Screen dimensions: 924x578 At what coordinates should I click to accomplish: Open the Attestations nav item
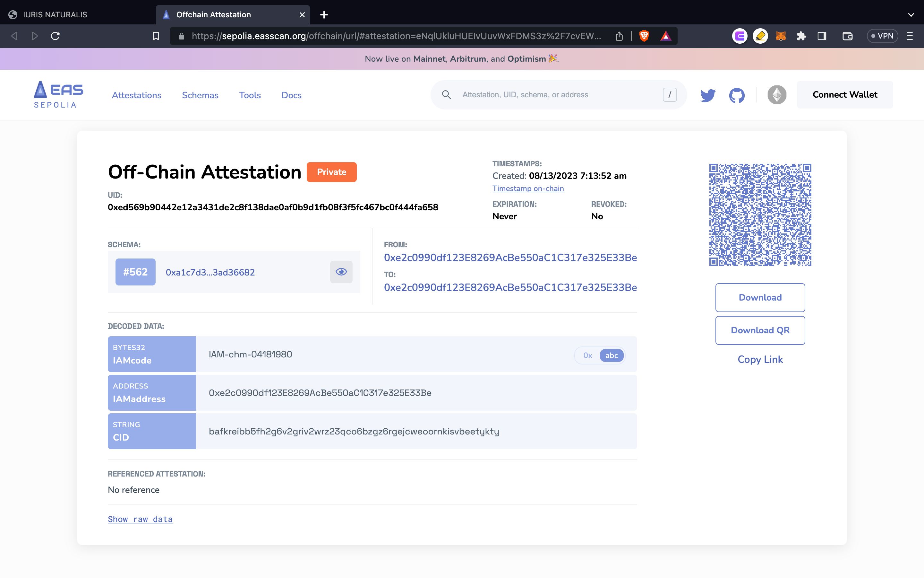(x=137, y=95)
